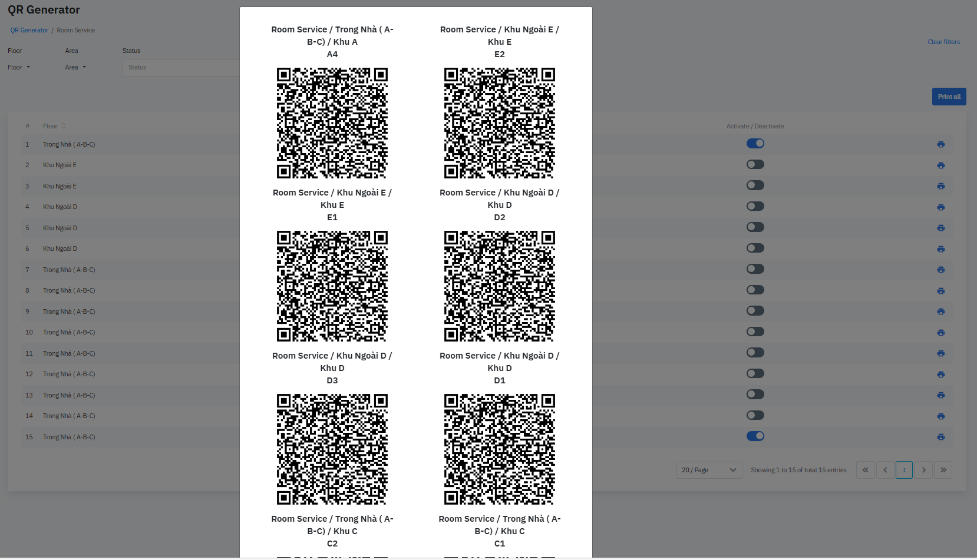Screen dimensions: 977x560
Task: Print QR code for row 3
Action: coord(941,186)
